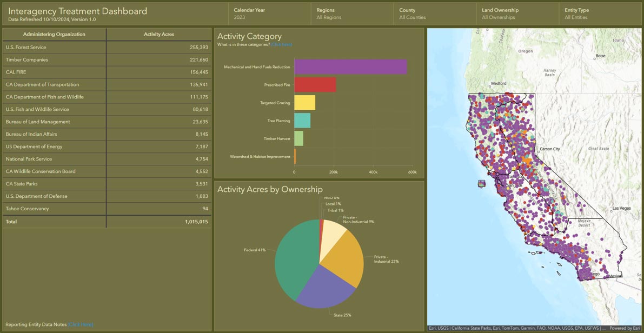644x333 pixels.
Task: Open the County filter dropdown
Action: [x=435, y=14]
